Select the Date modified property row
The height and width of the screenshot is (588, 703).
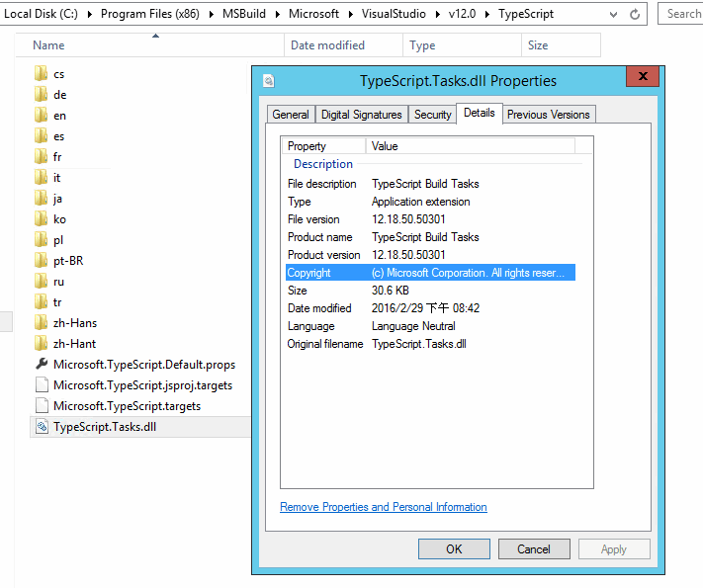click(x=430, y=308)
